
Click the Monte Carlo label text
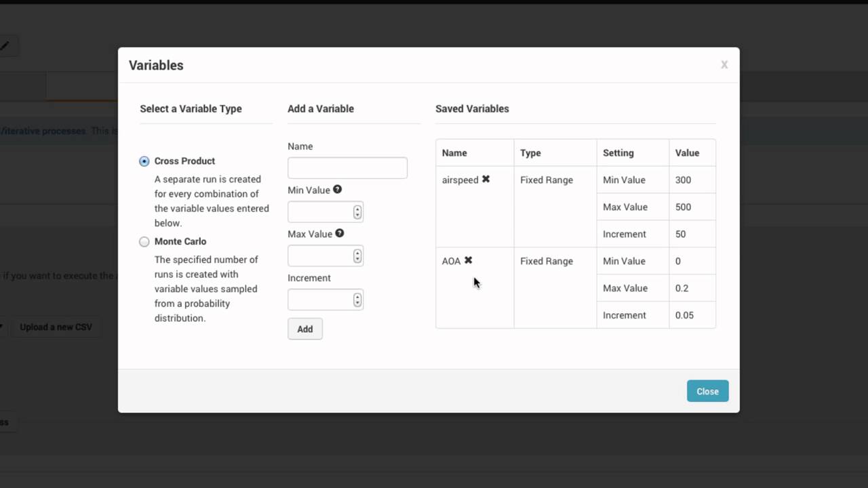point(180,241)
